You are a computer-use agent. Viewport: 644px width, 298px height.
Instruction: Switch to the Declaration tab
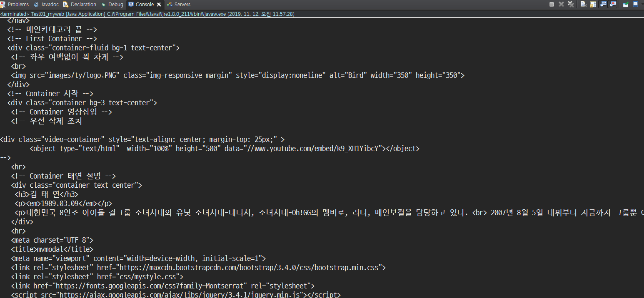click(x=80, y=4)
